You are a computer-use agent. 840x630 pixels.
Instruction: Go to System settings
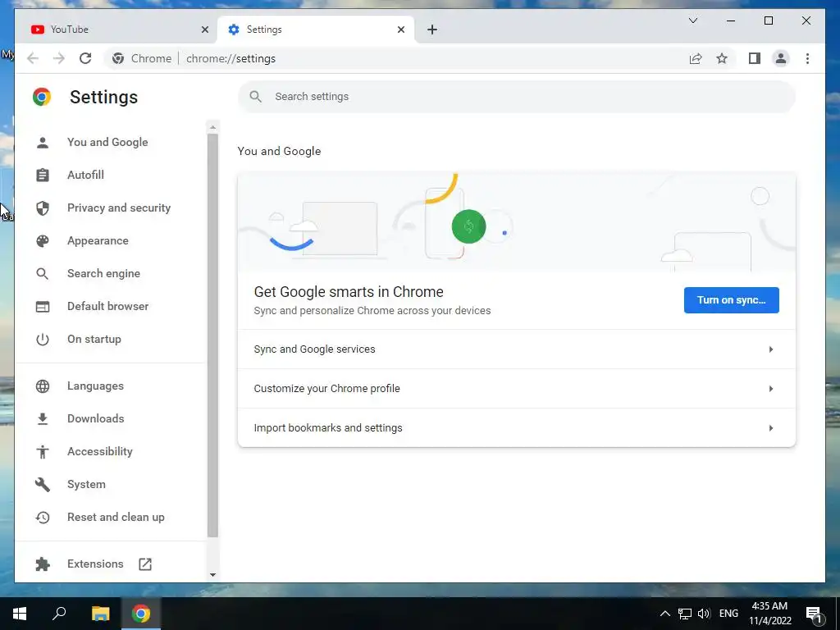pyautogui.click(x=86, y=484)
